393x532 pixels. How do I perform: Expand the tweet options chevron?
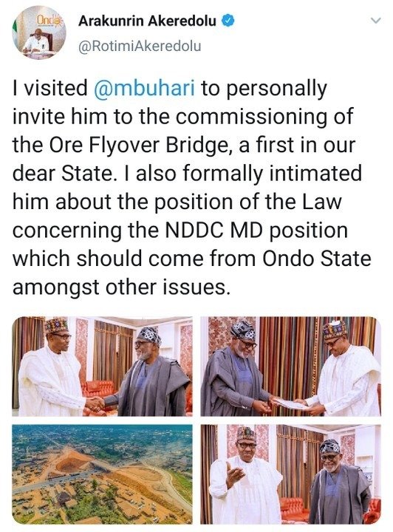(376, 21)
